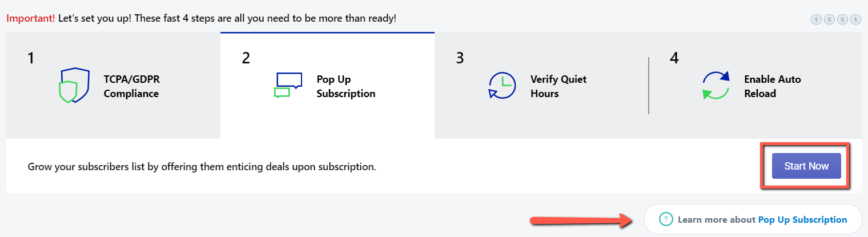868x237 pixels.
Task: Switch to the Verify Quiet Hours step
Action: tap(541, 86)
